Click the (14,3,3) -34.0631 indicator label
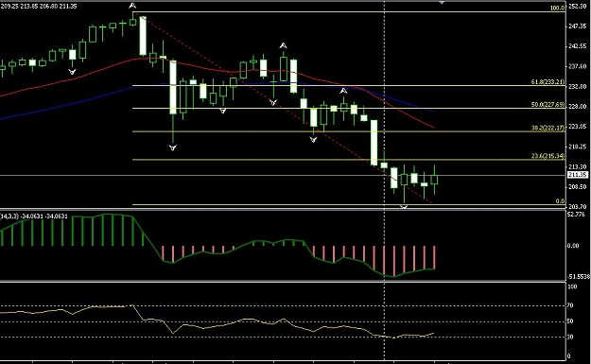Viewport: 591px width, 364px height. pos(34,217)
